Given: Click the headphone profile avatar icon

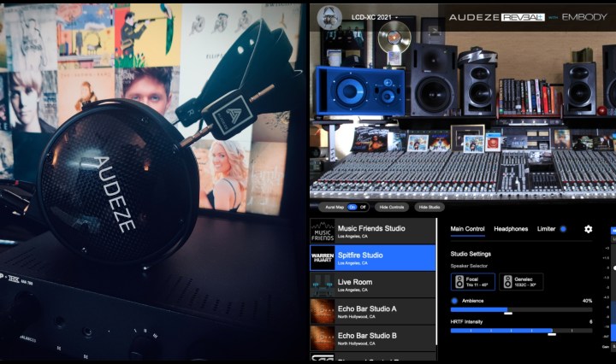Looking at the screenshot, I should coord(329,16).
